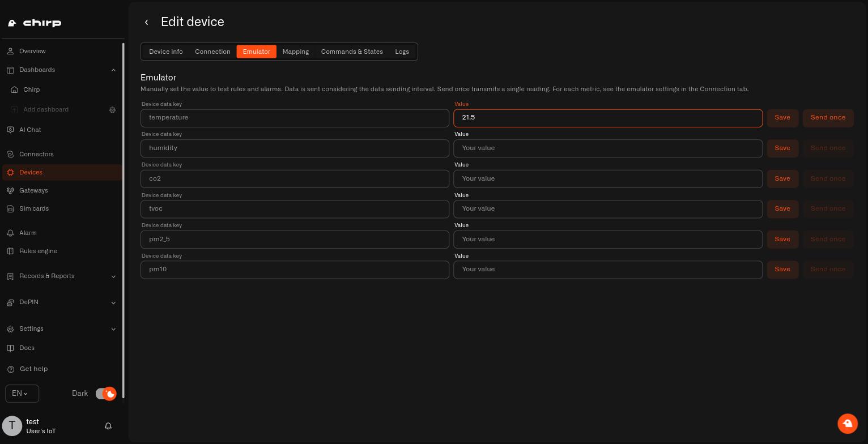868x444 pixels.
Task: Save the tvoc value
Action: (x=782, y=209)
